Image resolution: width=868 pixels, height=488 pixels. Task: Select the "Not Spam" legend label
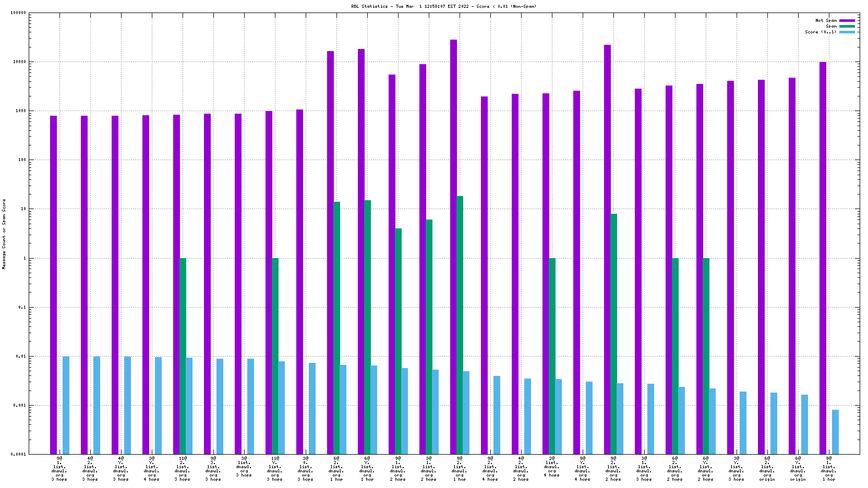[x=826, y=21]
